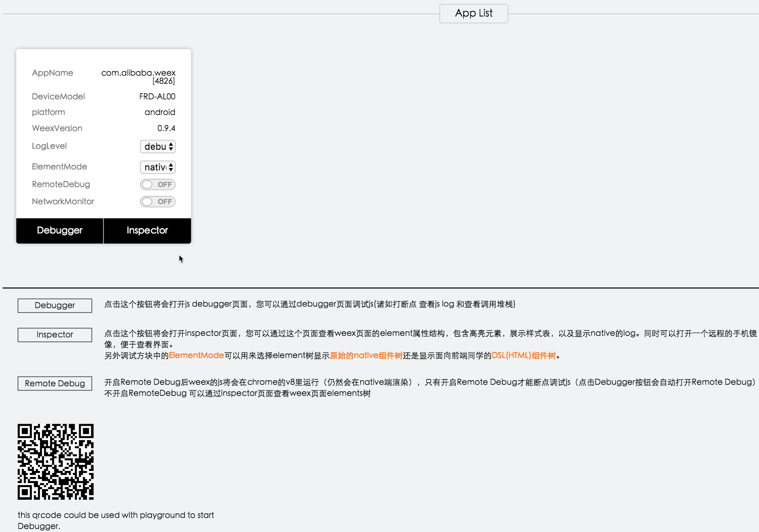This screenshot has width=759, height=532.
Task: Click the FRD-AL00 device model value
Action: [x=157, y=97]
